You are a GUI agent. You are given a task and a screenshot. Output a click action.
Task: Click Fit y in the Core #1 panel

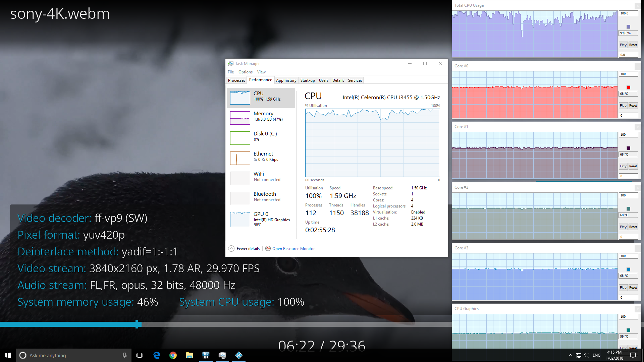point(623,166)
